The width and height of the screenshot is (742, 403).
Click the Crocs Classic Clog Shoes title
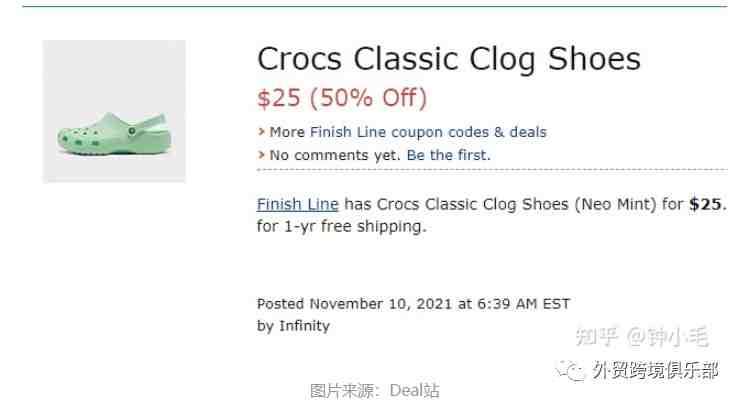pyautogui.click(x=449, y=59)
